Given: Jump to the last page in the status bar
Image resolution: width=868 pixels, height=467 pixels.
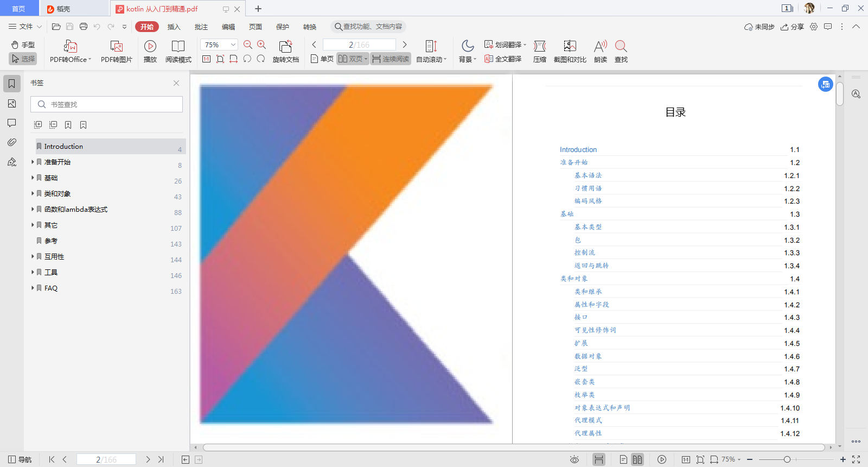Looking at the screenshot, I should tap(161, 459).
